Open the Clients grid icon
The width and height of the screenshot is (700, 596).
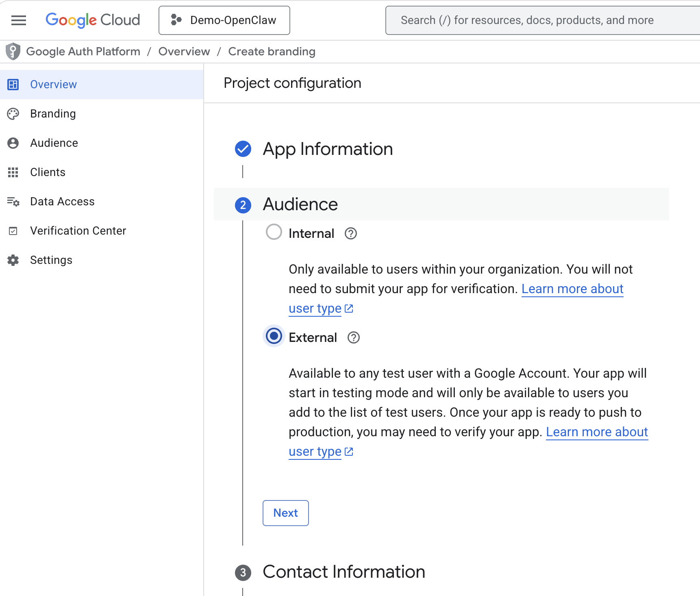13,172
